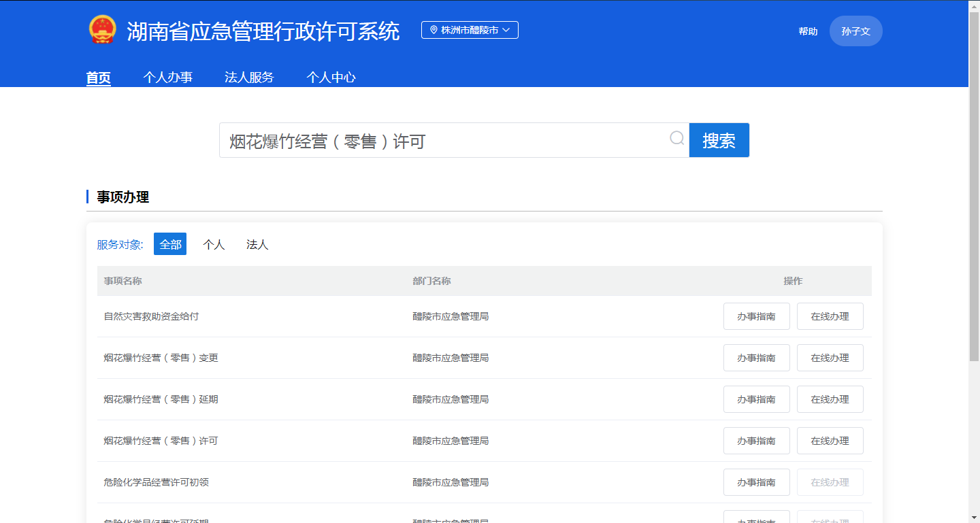Go to the 首页 tab

click(99, 78)
